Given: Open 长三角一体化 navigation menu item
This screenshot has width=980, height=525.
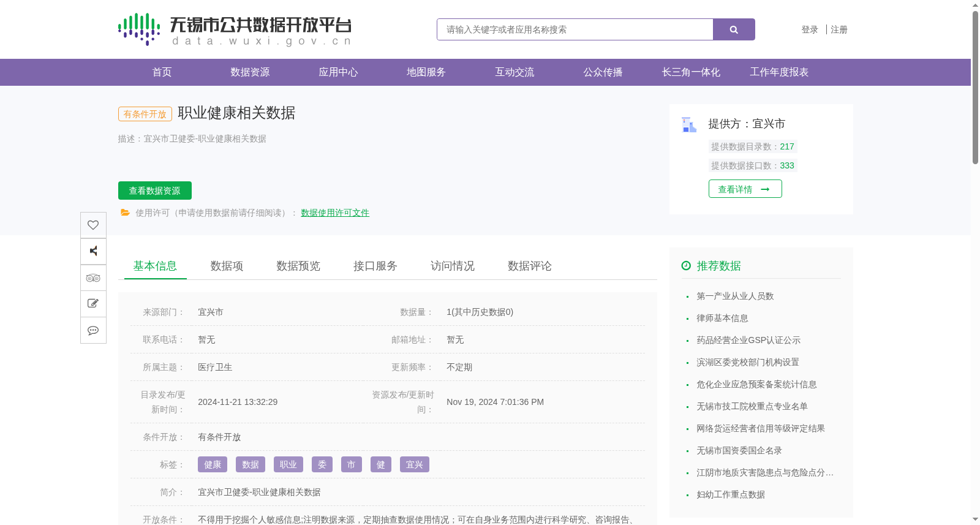Looking at the screenshot, I should 691,72.
